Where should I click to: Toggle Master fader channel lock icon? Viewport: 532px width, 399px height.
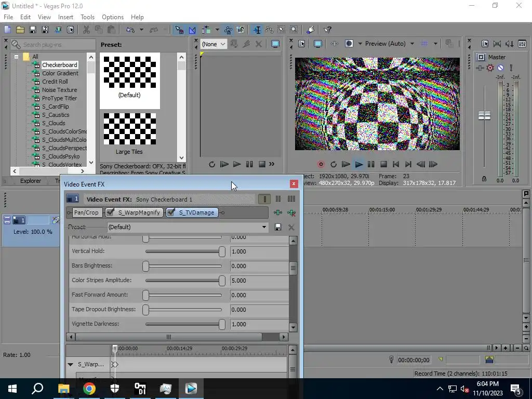pos(484,179)
